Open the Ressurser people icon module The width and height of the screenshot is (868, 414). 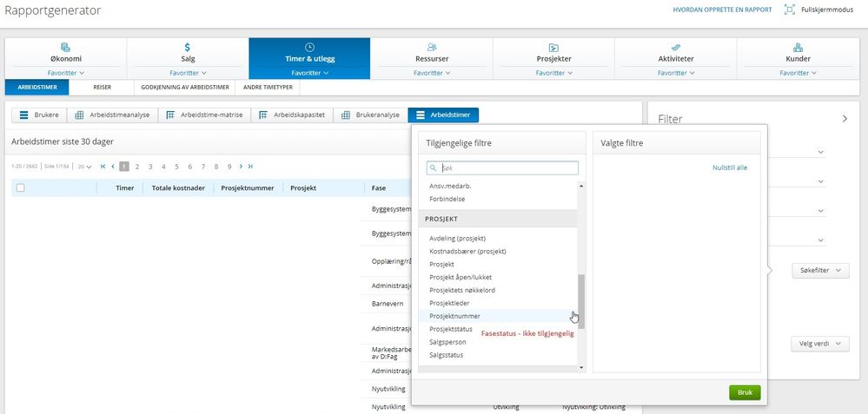coord(432,53)
